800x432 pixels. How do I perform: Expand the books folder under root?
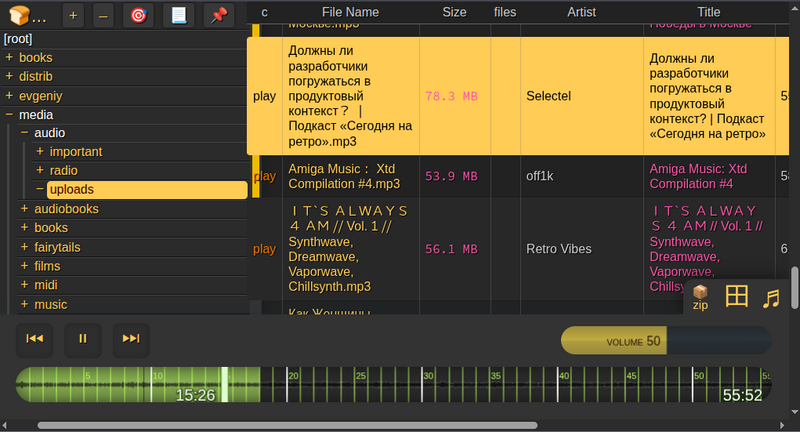10,58
